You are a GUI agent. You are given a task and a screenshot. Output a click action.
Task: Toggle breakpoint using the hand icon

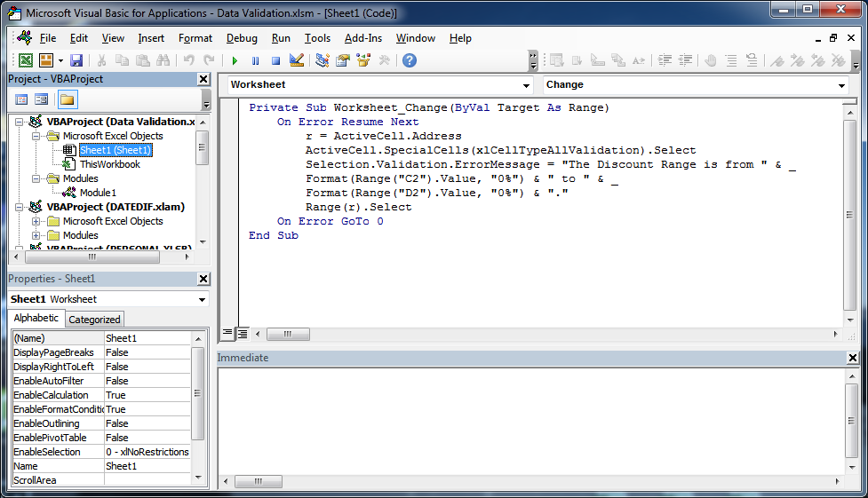pyautogui.click(x=711, y=60)
